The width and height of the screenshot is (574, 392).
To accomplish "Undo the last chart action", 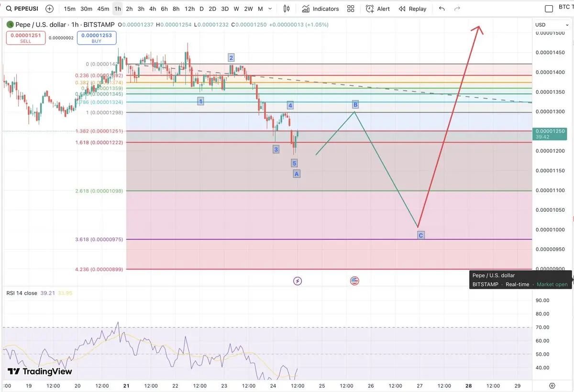I will [442, 9].
